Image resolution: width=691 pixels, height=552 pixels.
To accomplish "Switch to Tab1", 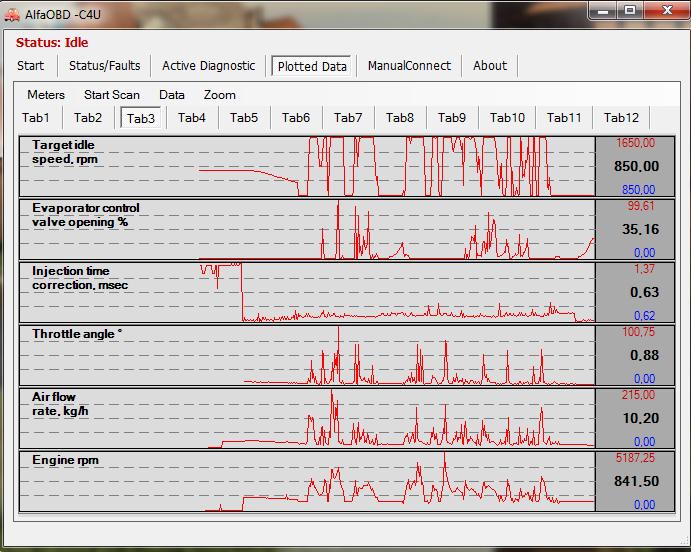I will pos(36,118).
